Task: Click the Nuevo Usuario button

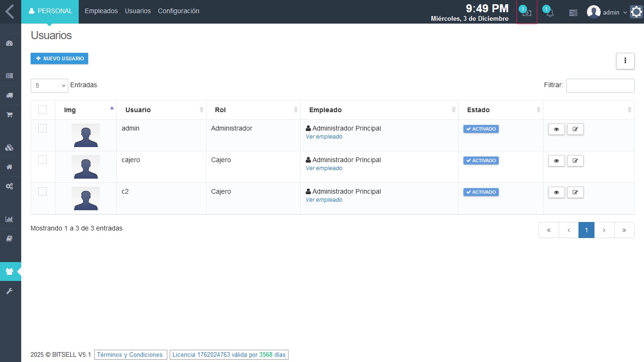Action: point(59,58)
